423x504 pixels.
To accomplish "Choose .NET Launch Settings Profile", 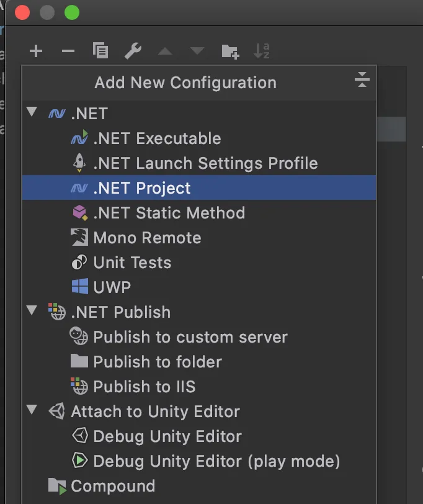I will coord(199,163).
